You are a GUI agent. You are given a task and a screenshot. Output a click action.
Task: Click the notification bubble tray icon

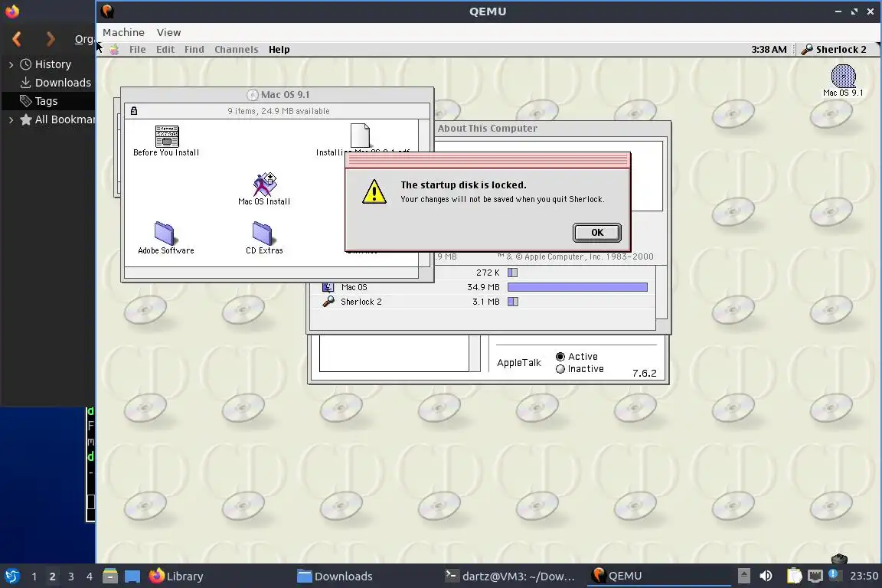coord(834,574)
